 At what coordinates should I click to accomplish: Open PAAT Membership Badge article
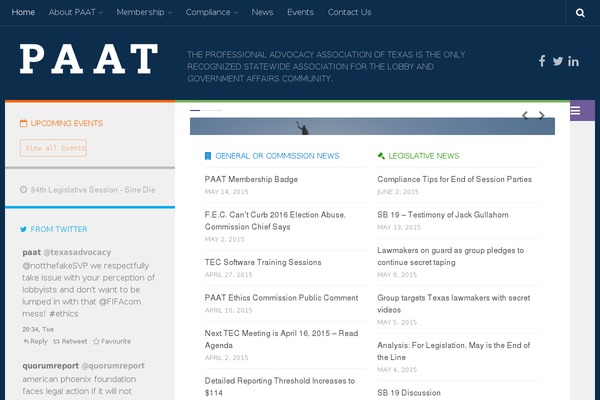(x=251, y=179)
